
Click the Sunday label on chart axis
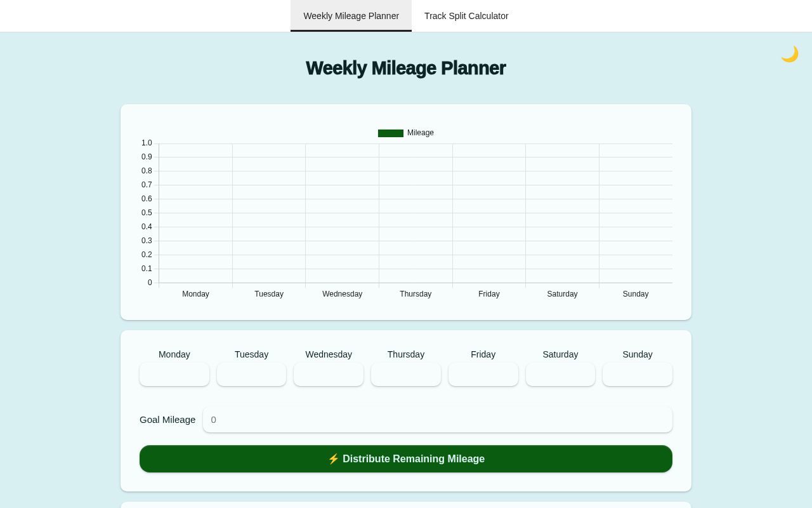[x=636, y=294]
